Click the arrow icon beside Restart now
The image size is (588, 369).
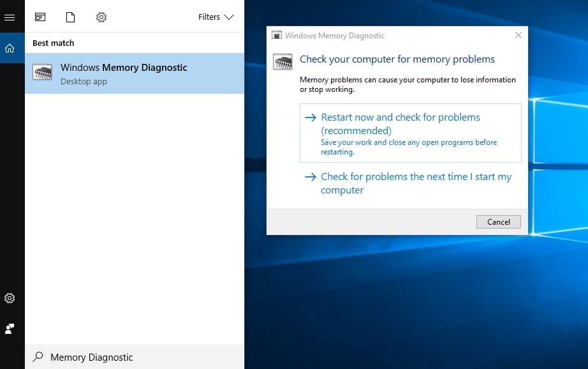(x=311, y=118)
